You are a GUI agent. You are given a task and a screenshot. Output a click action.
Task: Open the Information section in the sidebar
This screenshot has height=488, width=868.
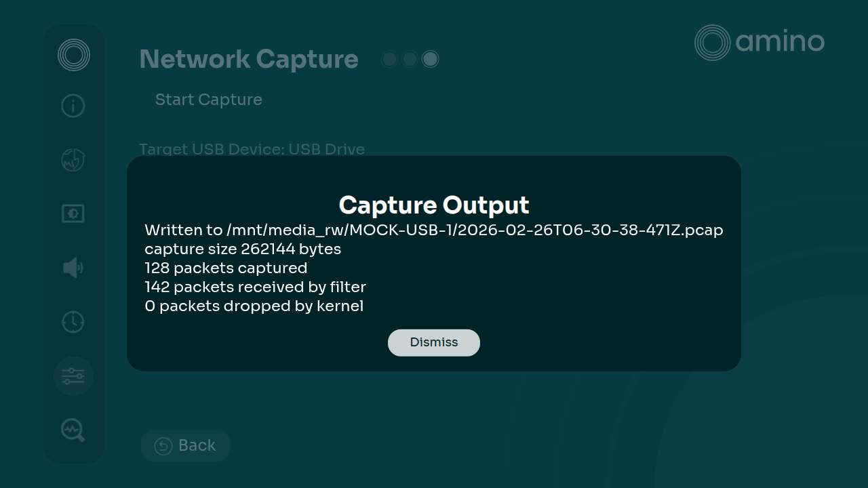pyautogui.click(x=73, y=106)
